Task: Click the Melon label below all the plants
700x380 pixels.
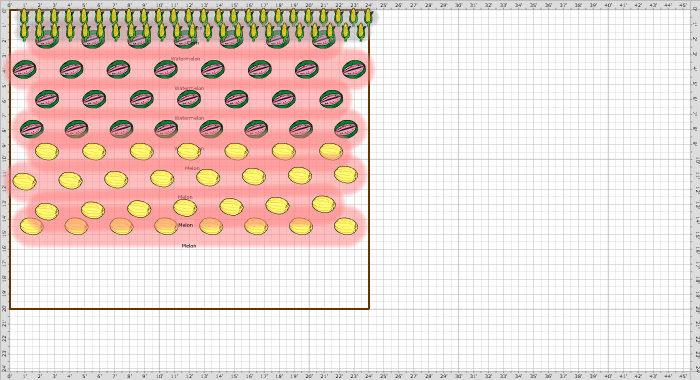Action: (x=189, y=246)
